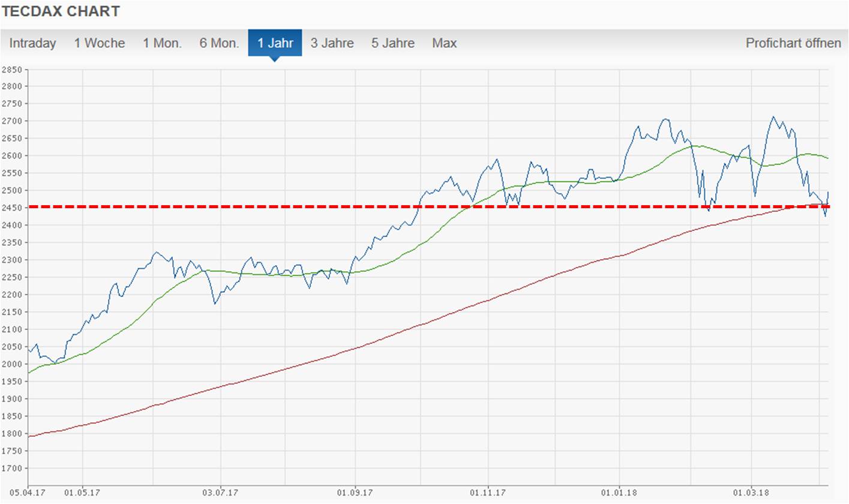The height and width of the screenshot is (504, 849).
Task: Click the 01.11.17 date label
Action: (x=488, y=493)
